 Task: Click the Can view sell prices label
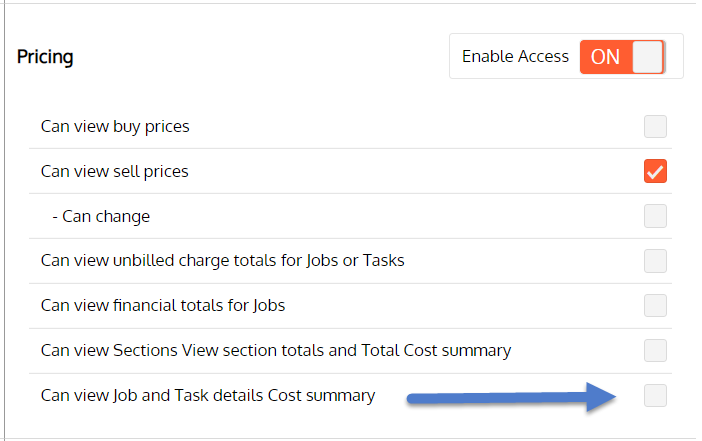pyautogui.click(x=114, y=171)
